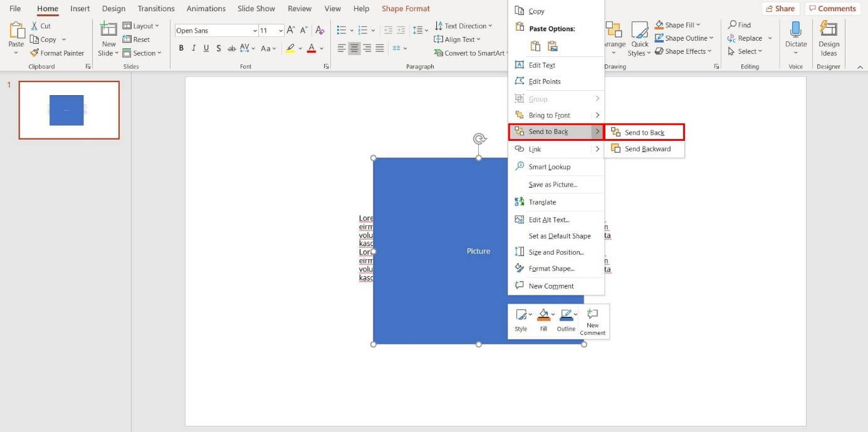Click the Fill icon on the mini toolbar
868x432 pixels.
543,314
